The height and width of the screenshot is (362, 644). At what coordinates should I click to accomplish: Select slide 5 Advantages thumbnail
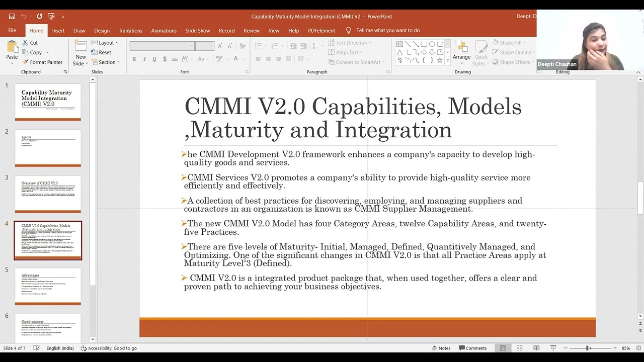click(x=48, y=287)
